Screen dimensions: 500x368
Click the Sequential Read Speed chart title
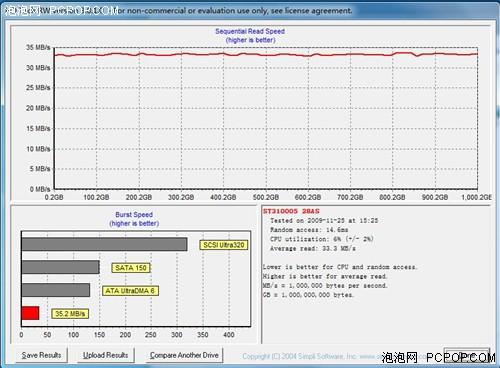point(250,31)
